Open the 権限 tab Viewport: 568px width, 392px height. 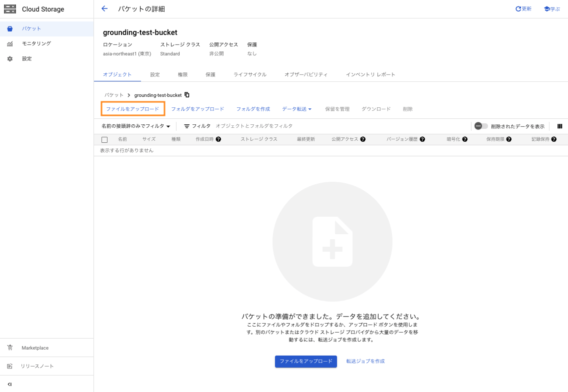tap(182, 74)
